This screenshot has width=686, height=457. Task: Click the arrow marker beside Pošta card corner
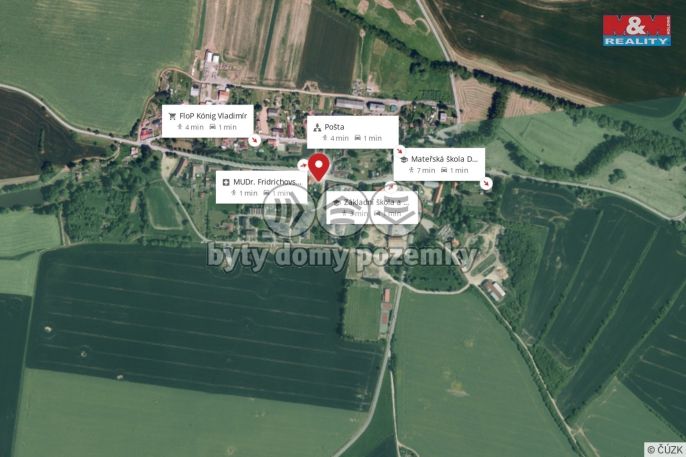tap(400, 150)
